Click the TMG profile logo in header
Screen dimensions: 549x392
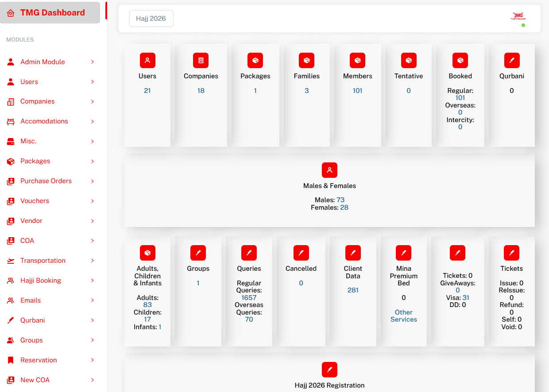click(518, 16)
